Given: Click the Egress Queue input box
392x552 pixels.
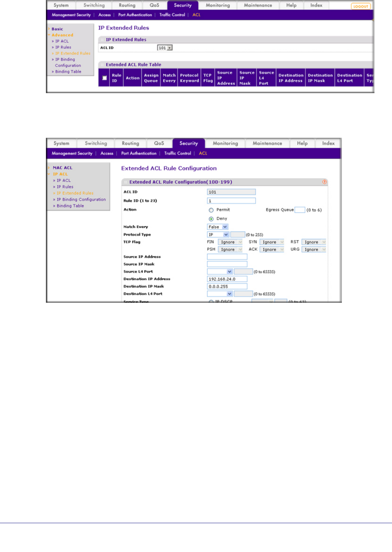Looking at the screenshot, I should [300, 210].
